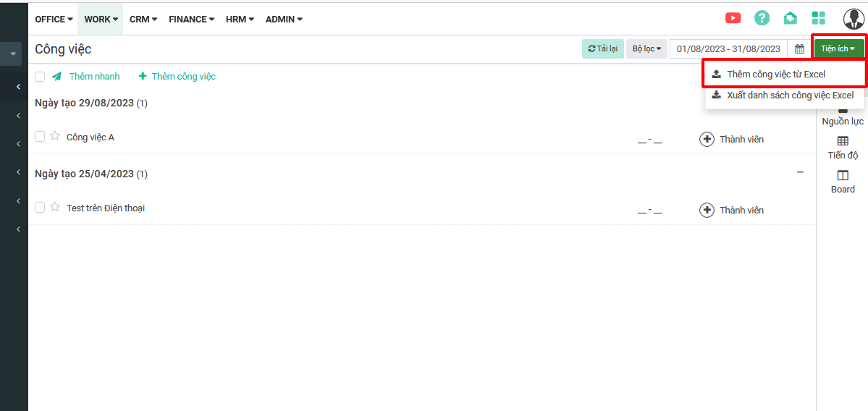This screenshot has width=868, height=411.
Task: Star the Công việc A task
Action: (x=55, y=136)
